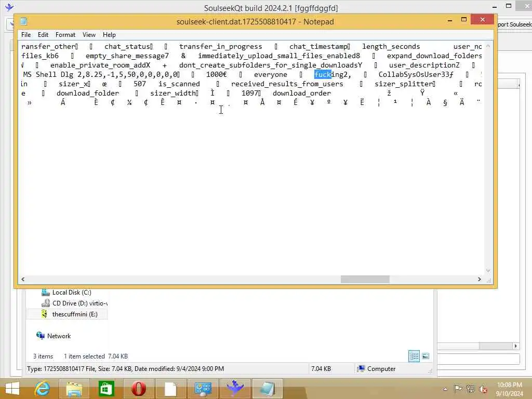532x399 pixels.
Task: Click Local Disk (C:) drive icon
Action: tap(46, 292)
